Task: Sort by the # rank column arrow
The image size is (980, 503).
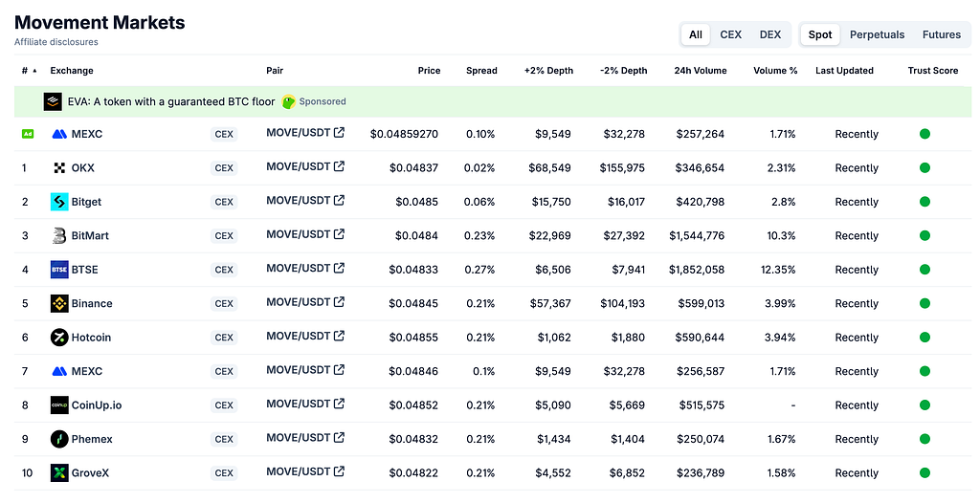Action: point(34,71)
